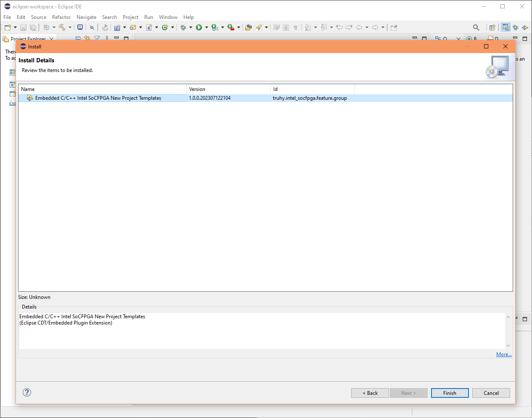The image size is (532, 418).
Task: Run the application via the green play icon
Action: [199, 27]
